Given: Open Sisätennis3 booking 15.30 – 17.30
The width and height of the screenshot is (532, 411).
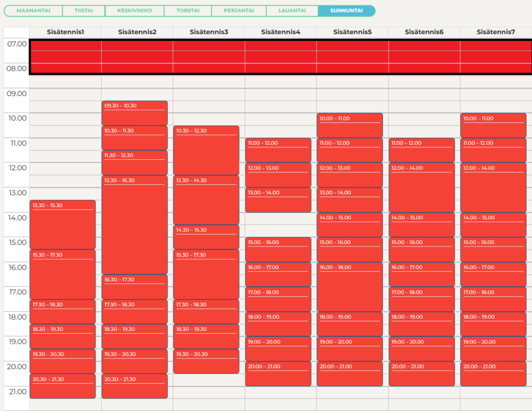Looking at the screenshot, I should pyautogui.click(x=206, y=275).
